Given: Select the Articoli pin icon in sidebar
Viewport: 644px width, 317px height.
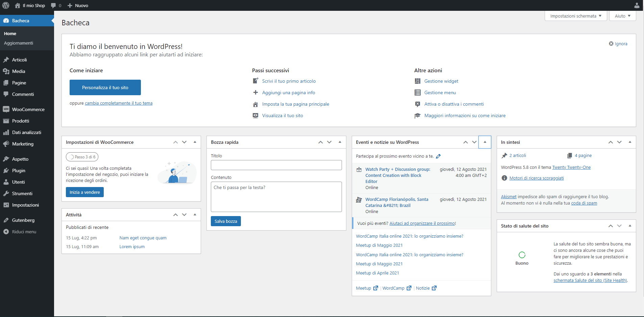Looking at the screenshot, I should [7, 59].
